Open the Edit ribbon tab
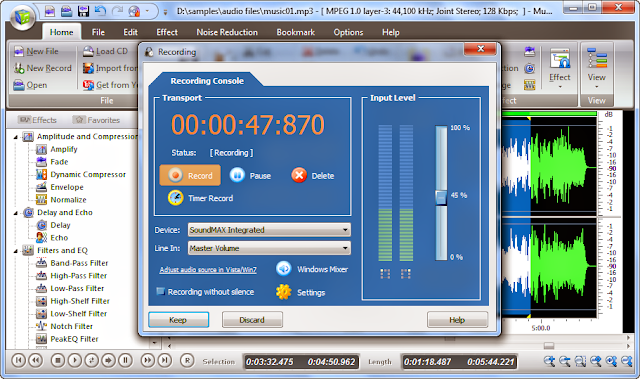 (131, 32)
